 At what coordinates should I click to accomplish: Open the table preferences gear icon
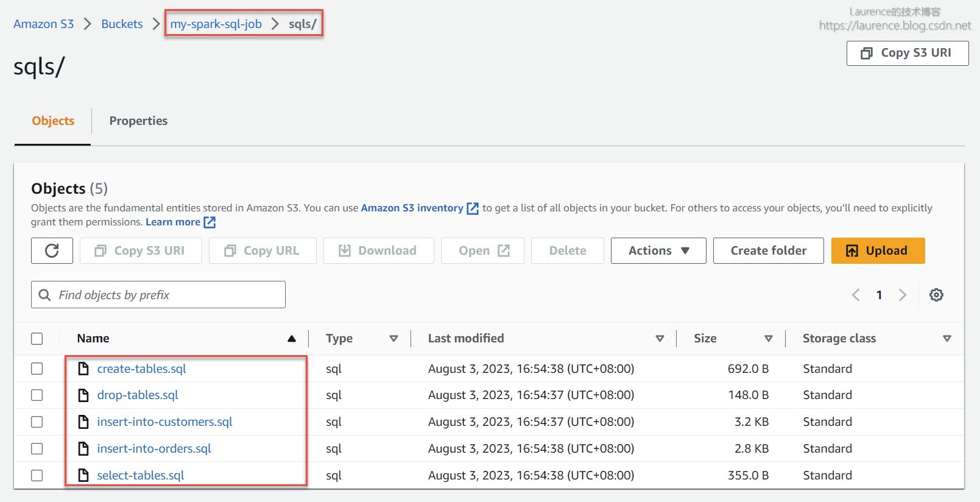click(x=936, y=295)
